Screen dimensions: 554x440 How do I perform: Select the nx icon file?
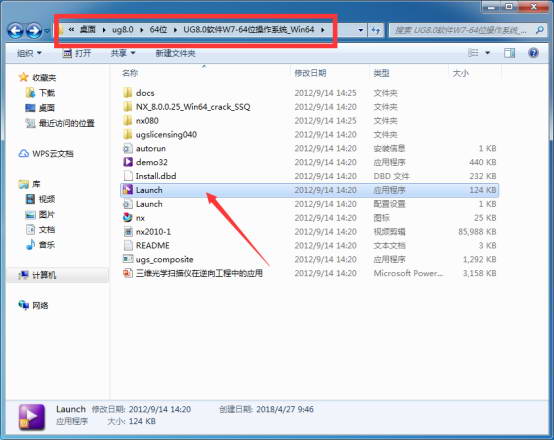[128, 218]
